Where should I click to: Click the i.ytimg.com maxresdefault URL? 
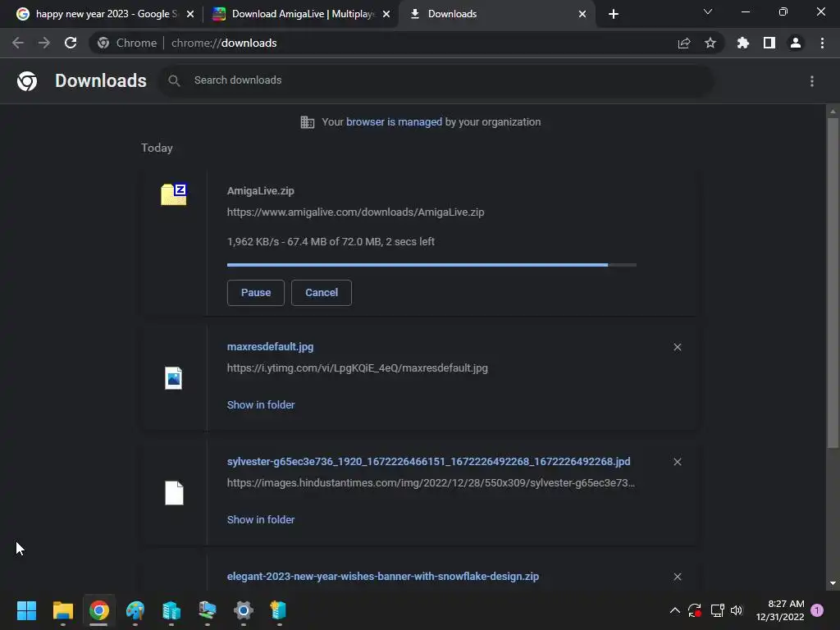pyautogui.click(x=358, y=368)
